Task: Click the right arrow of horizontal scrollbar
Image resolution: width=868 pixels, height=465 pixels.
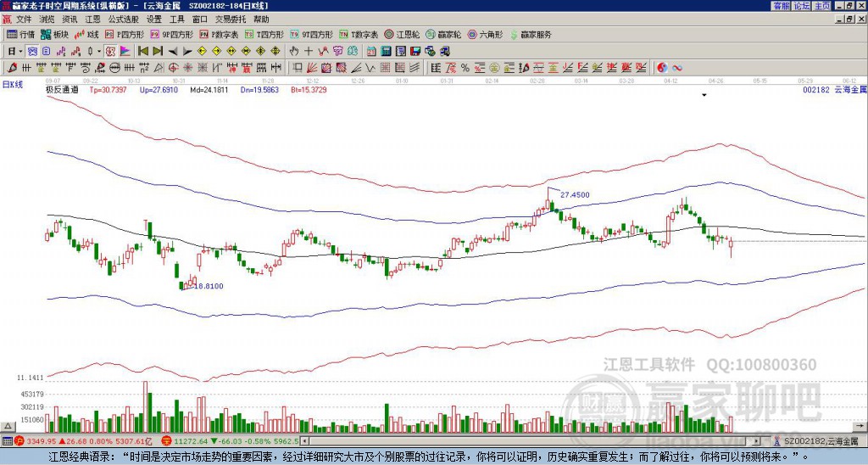Action: coord(757,441)
